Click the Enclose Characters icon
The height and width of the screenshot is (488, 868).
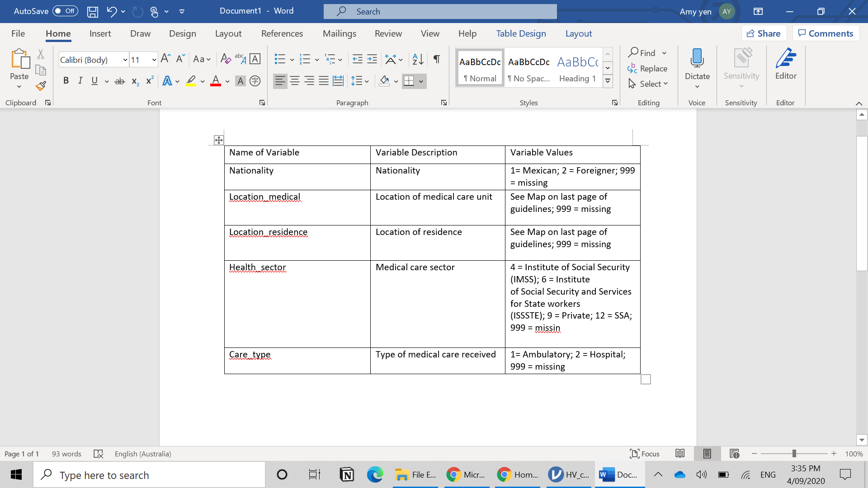(255, 81)
